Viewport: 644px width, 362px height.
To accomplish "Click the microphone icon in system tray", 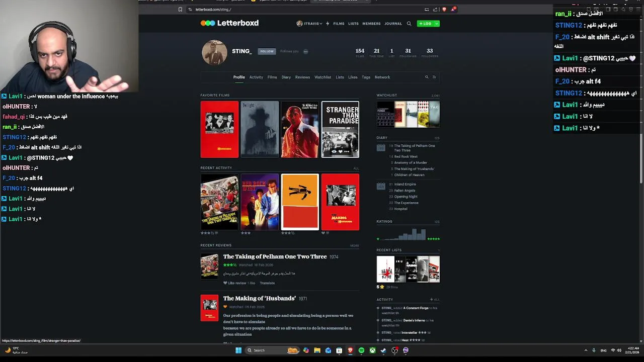I will coord(594,350).
